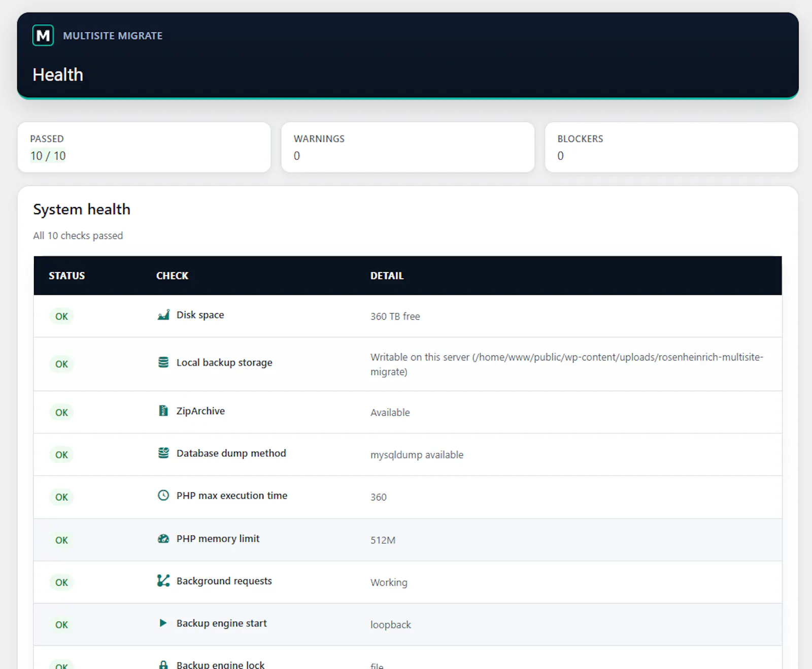
Task: Click the Health page title
Action: pos(58,75)
